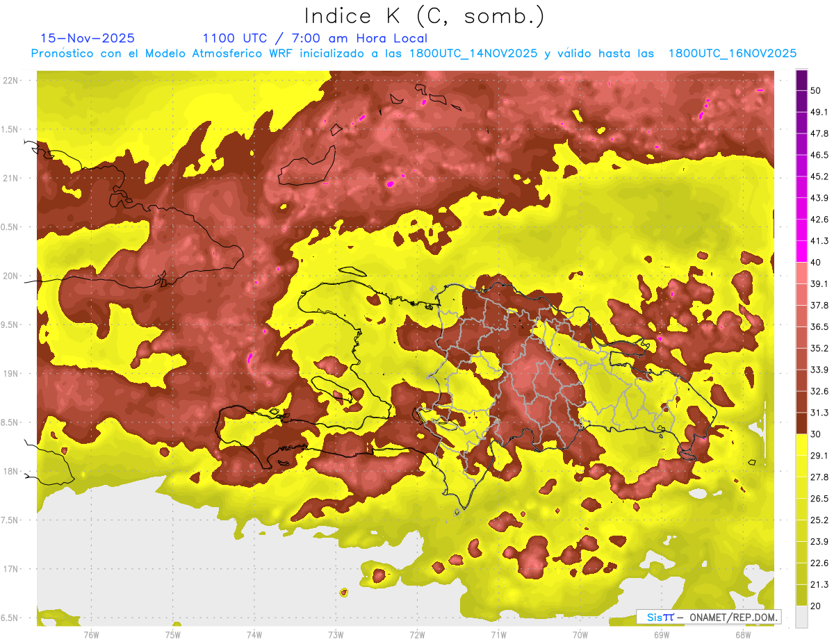This screenshot has width=834, height=644.
Task: Click the "68W" longitude label
Action: [x=742, y=635]
